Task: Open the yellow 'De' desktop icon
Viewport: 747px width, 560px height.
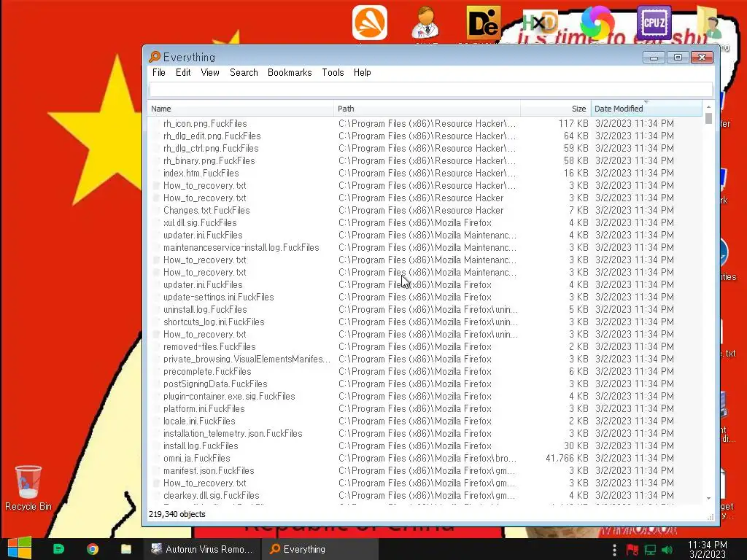Action: pyautogui.click(x=483, y=23)
